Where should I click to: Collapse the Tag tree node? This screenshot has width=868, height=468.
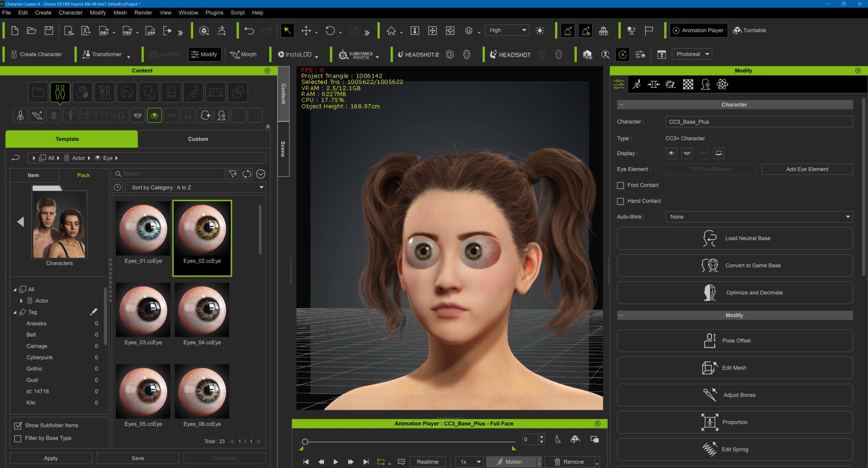point(15,312)
